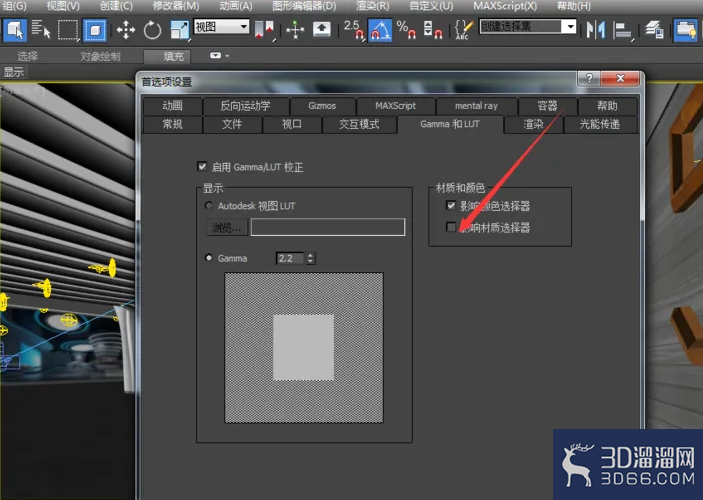
Task: Open 修改器(M) menu
Action: tap(176, 6)
